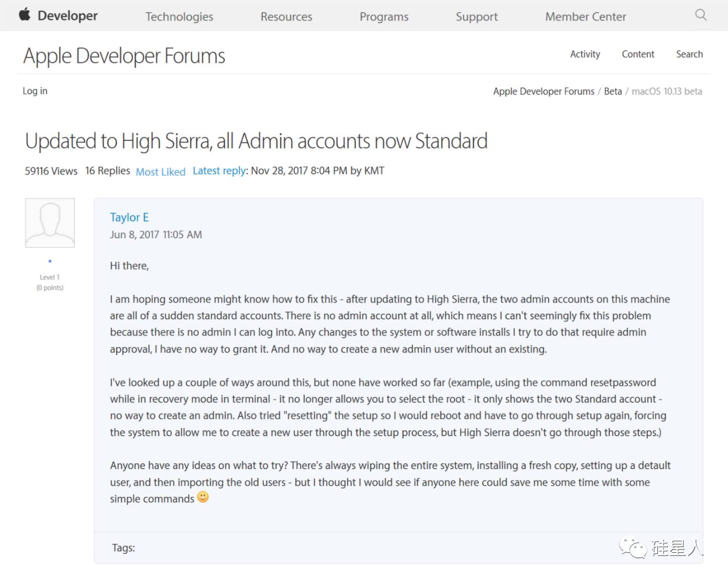The height and width of the screenshot is (580, 728).
Task: Switch to the Content tab
Action: (638, 54)
